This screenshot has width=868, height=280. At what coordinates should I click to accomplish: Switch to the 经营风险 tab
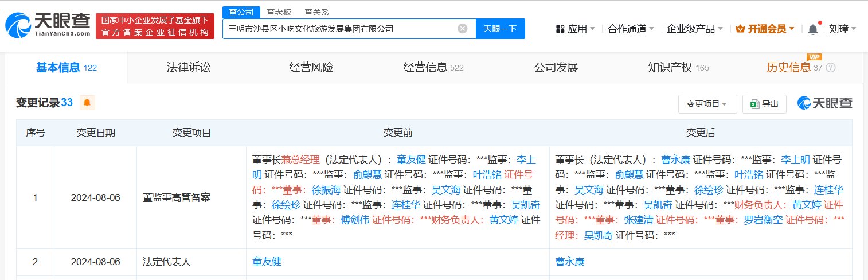(x=311, y=68)
